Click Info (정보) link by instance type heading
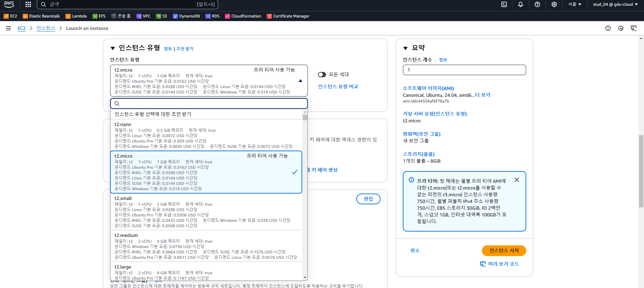Screen dimensions: 644x288 point(168,49)
